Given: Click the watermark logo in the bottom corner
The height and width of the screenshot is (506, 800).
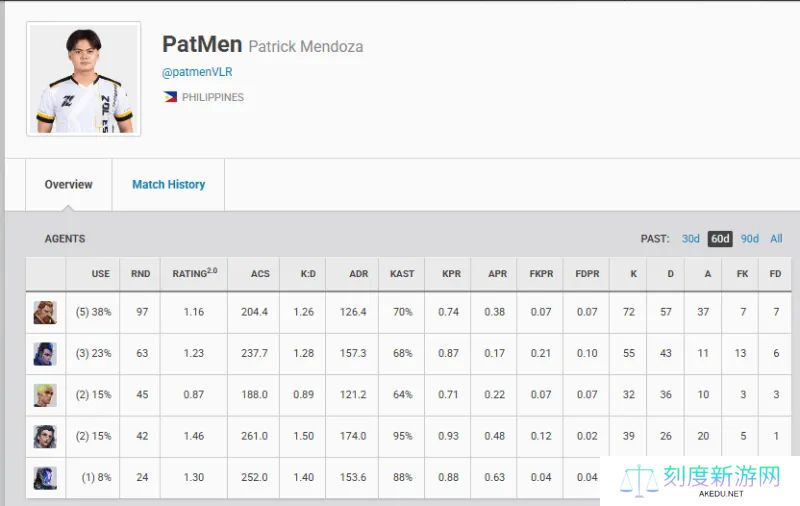Looking at the screenshot, I should coord(700,481).
